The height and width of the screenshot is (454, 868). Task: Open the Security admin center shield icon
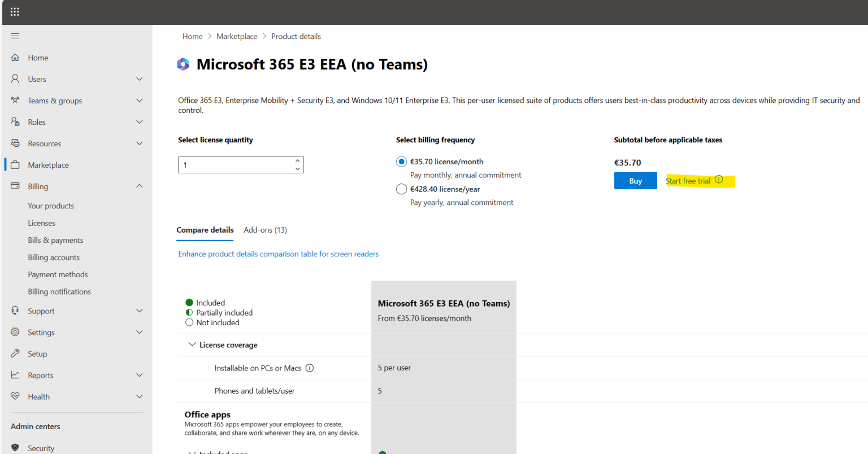click(x=15, y=448)
